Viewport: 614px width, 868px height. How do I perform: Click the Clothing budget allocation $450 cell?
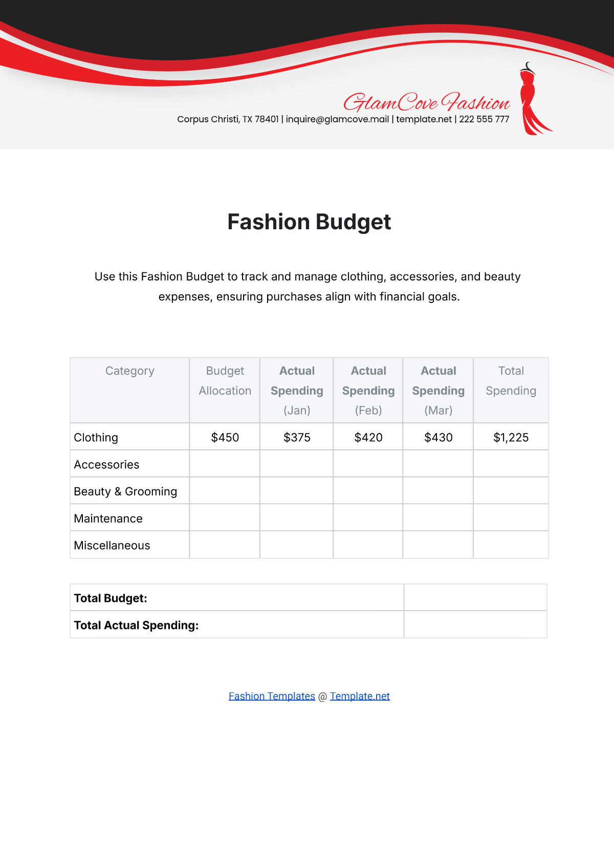225,438
